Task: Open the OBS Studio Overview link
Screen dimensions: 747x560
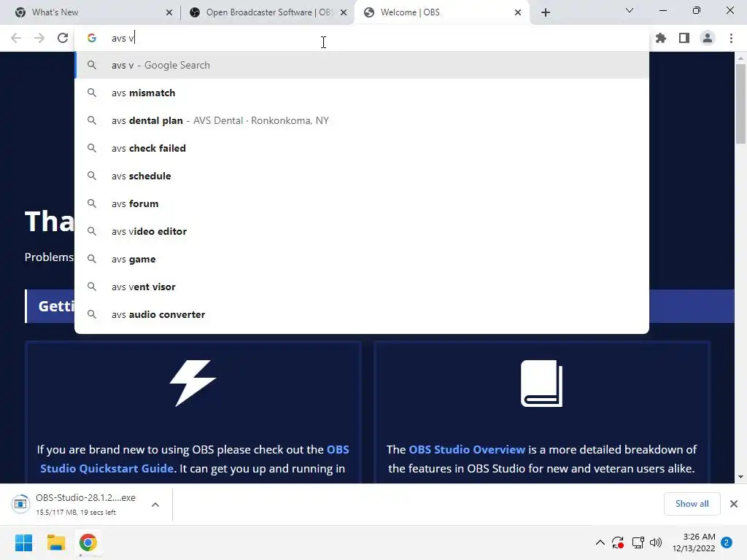Action: 467,449
